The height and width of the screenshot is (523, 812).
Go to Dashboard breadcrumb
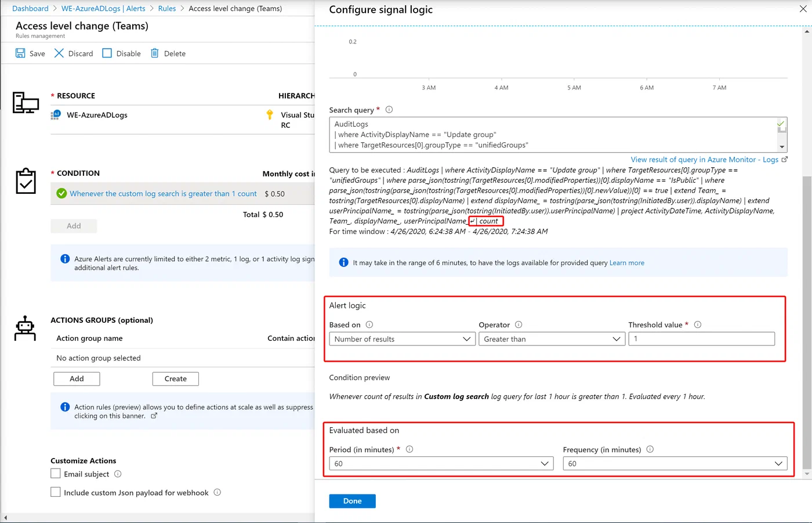click(30, 9)
